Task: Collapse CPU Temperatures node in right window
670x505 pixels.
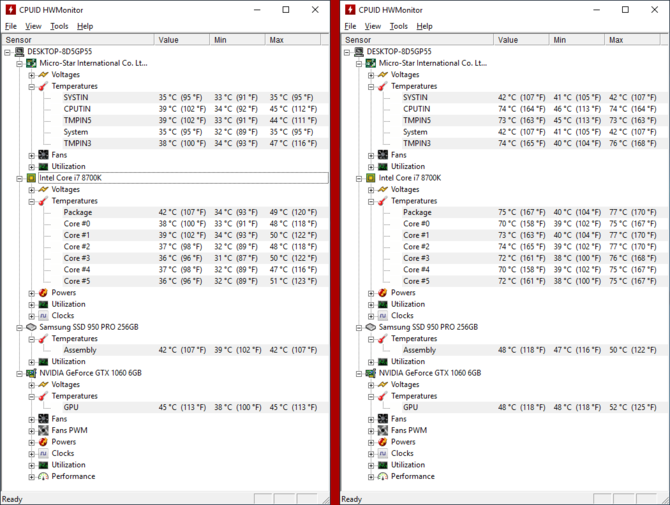Action: pos(371,202)
